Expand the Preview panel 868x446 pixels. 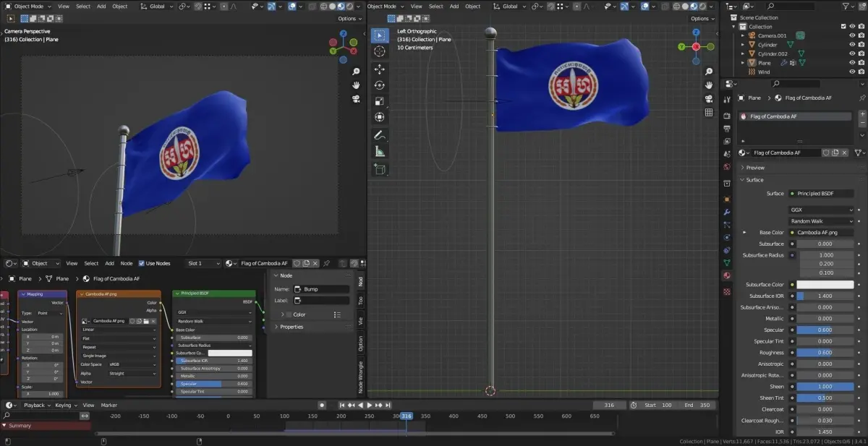click(x=754, y=168)
